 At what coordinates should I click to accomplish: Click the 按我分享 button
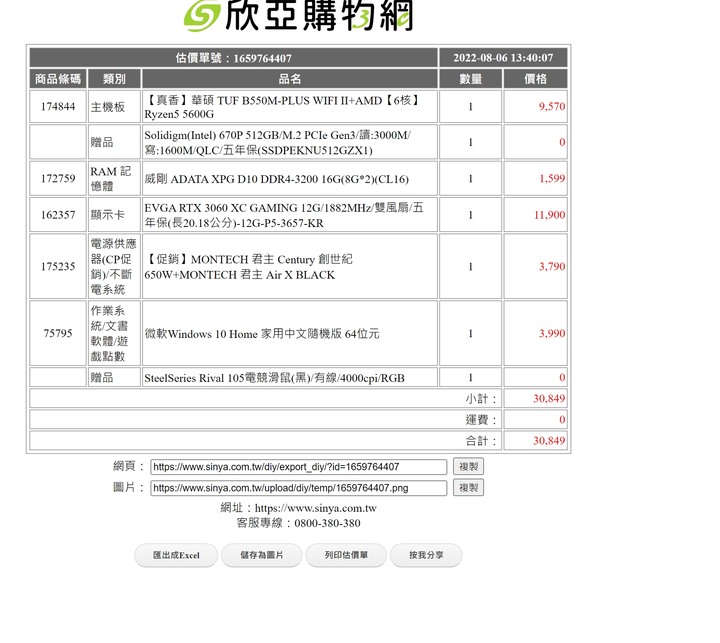tap(426, 555)
